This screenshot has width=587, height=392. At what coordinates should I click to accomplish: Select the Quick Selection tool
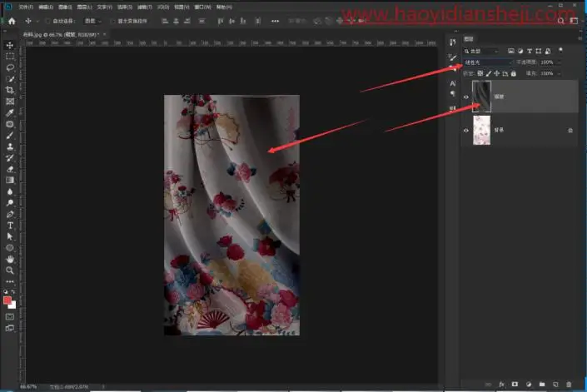pyautogui.click(x=10, y=79)
